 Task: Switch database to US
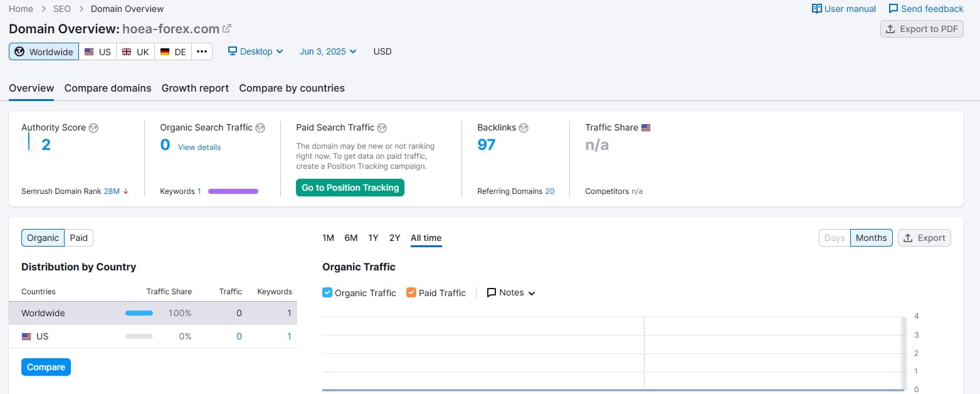tap(98, 51)
